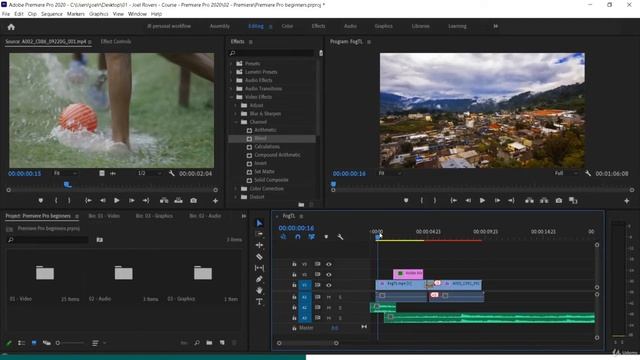640x360 pixels.
Task: Open the Markers menu
Action: pos(76,14)
